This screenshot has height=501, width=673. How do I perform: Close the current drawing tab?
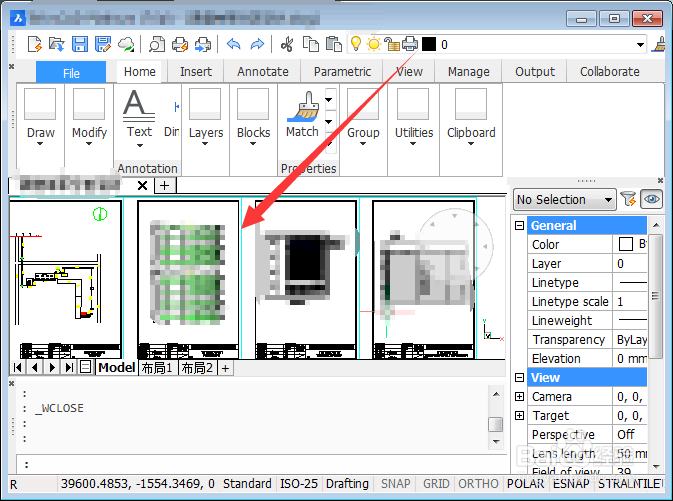tap(142, 185)
